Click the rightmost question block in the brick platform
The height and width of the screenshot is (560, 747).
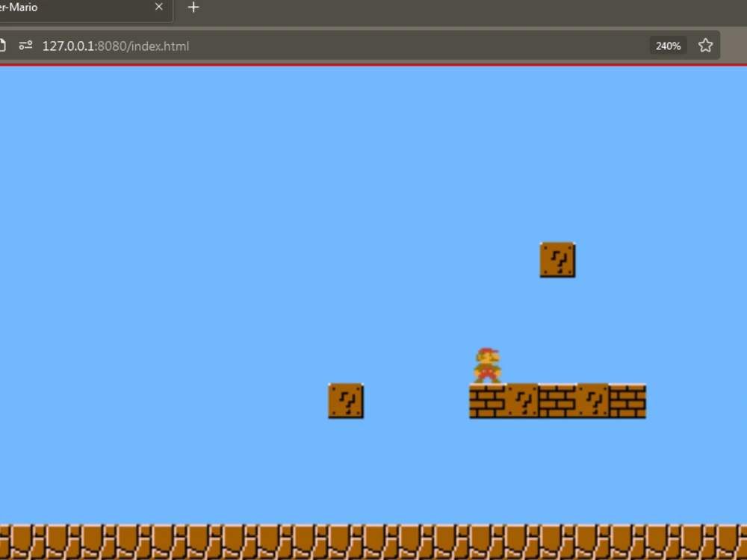(x=592, y=401)
